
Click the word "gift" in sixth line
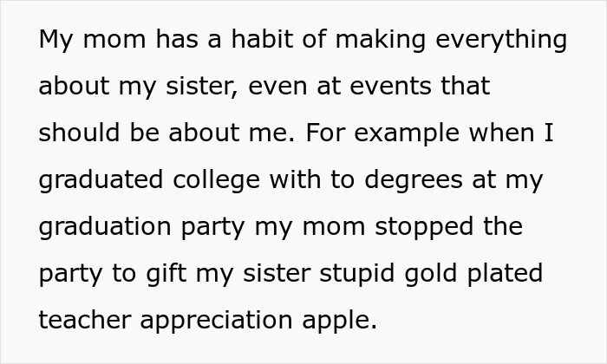coord(166,274)
